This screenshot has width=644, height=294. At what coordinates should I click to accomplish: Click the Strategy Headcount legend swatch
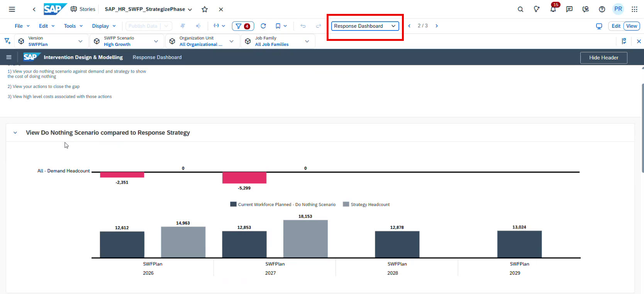click(346, 204)
